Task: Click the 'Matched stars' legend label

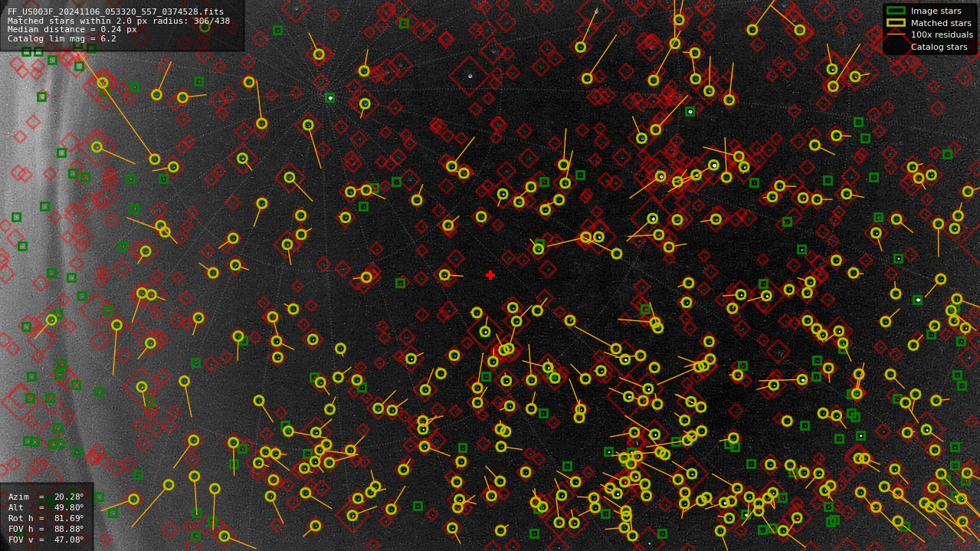Action: (x=941, y=23)
